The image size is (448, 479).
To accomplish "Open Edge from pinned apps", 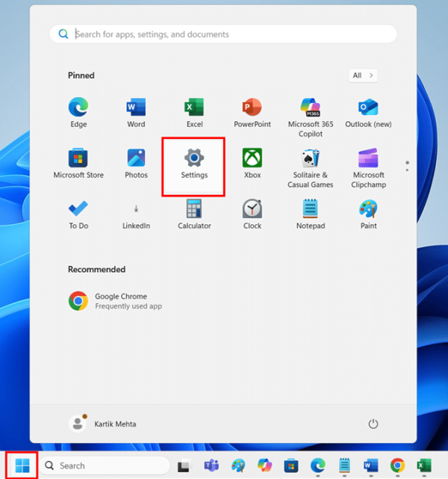I will pos(78,112).
